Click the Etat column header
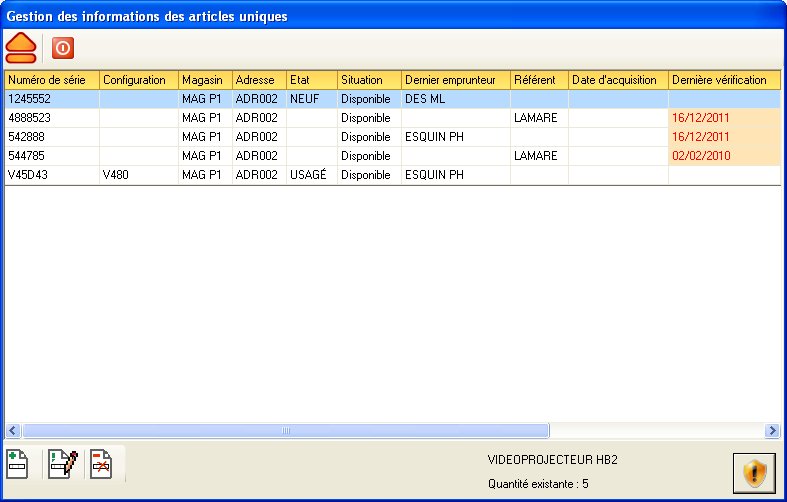The image size is (787, 502). 310,80
